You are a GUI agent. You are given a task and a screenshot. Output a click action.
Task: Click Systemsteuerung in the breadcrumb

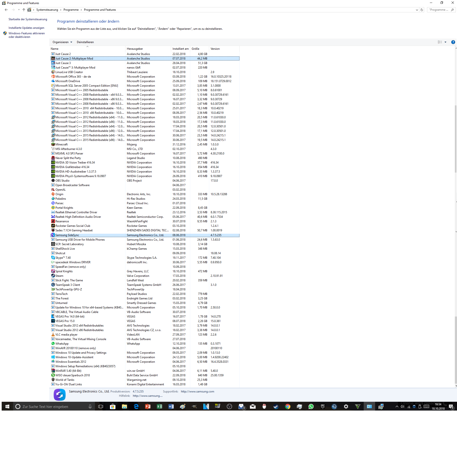tap(47, 10)
